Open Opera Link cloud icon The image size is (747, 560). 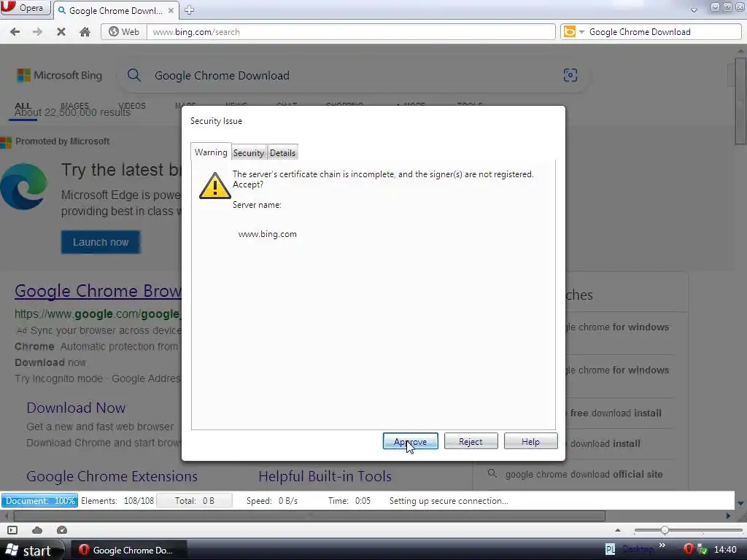(37, 530)
